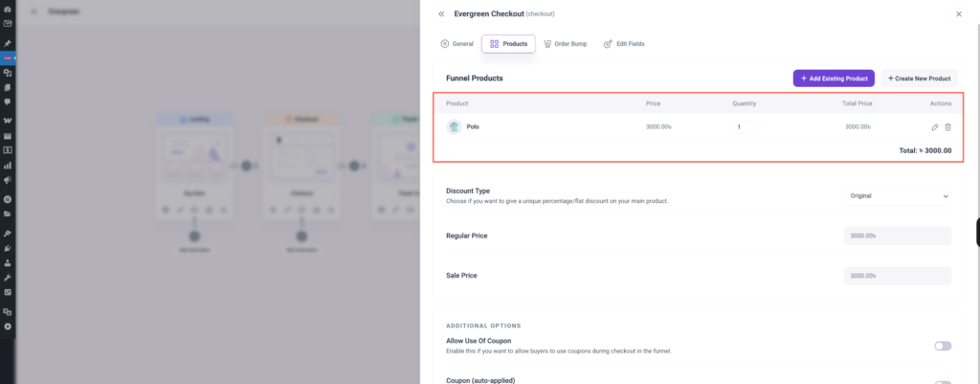The width and height of the screenshot is (980, 384).
Task: Open Posts via pushpin sidebar icon
Action: 8,43
